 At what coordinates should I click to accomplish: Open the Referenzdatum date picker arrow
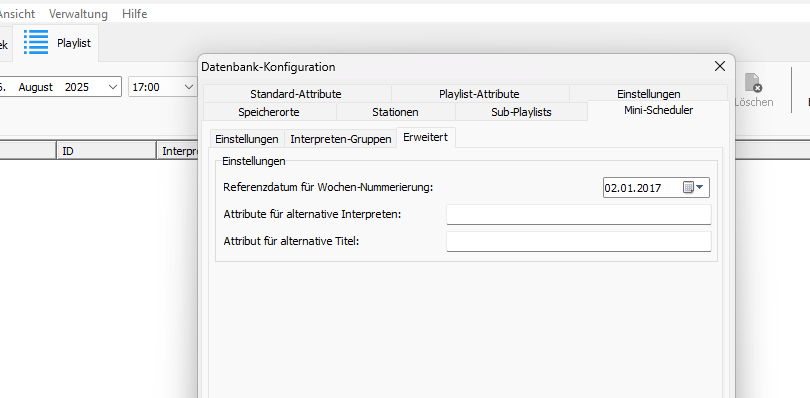click(700, 187)
